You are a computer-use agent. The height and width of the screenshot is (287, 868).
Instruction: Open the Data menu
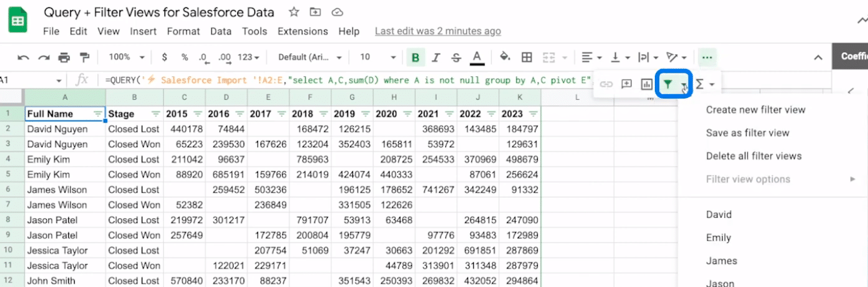(221, 31)
